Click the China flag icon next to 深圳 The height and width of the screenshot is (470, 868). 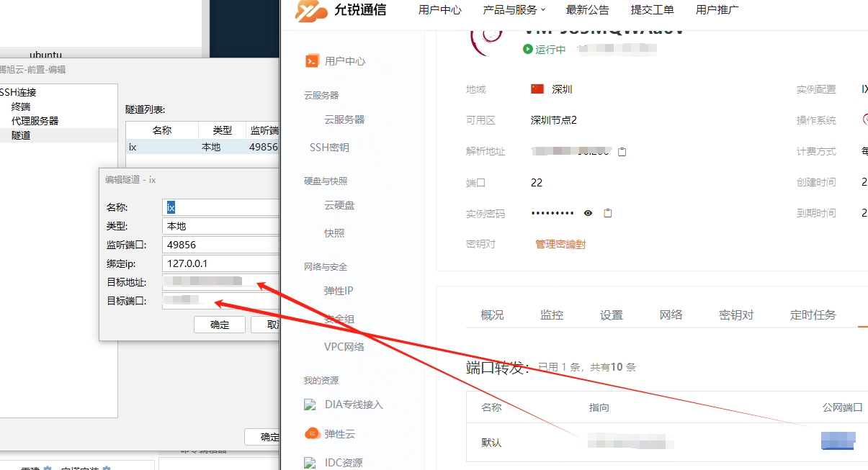(x=537, y=89)
